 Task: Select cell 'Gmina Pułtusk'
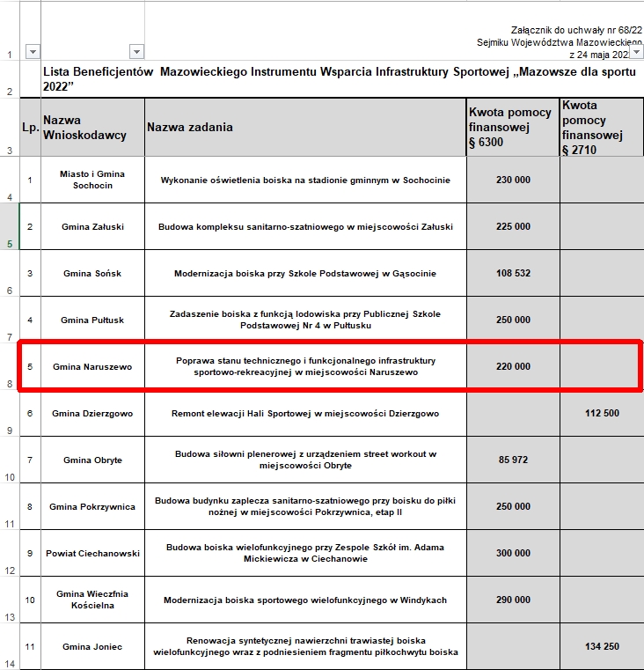(x=92, y=320)
